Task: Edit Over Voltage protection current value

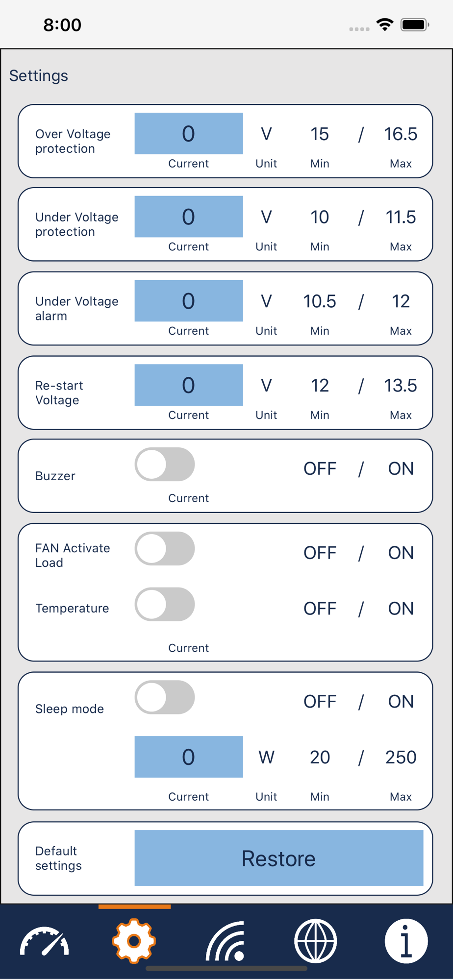Action: (x=189, y=134)
